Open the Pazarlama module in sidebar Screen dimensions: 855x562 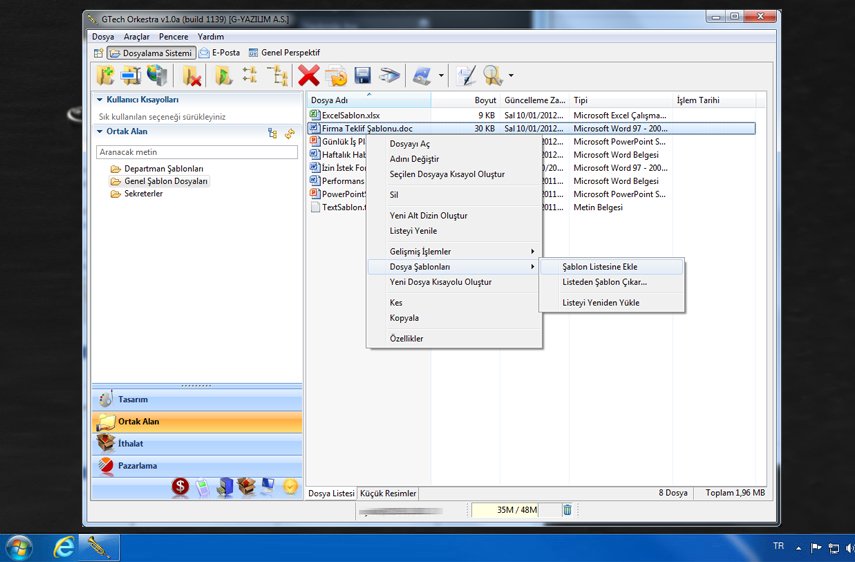click(x=138, y=466)
